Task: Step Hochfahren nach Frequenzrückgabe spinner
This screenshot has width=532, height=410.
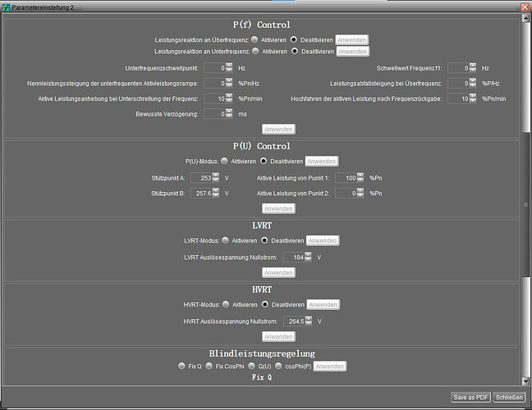Action: [473, 98]
